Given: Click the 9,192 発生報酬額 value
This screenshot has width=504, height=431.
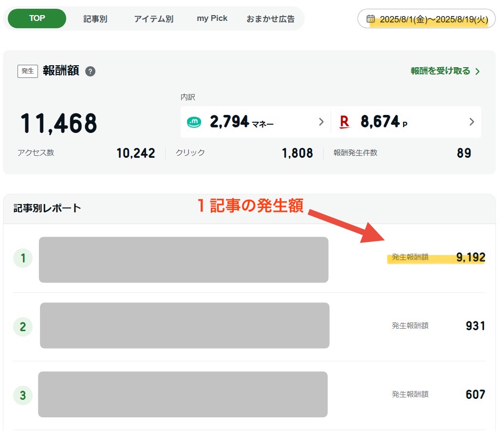Looking at the screenshot, I should pyautogui.click(x=470, y=258).
